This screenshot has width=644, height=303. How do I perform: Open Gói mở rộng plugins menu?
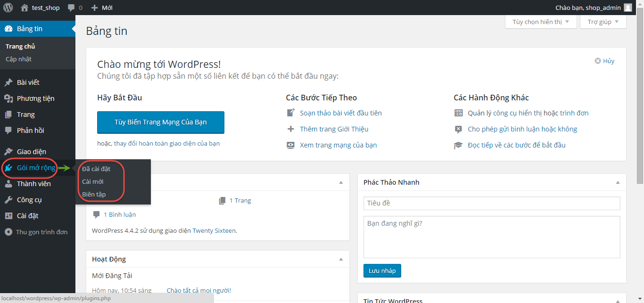tap(38, 168)
